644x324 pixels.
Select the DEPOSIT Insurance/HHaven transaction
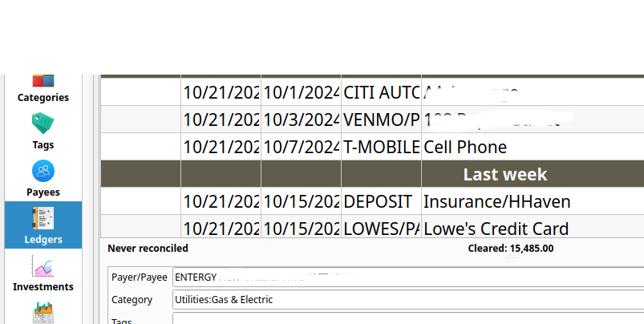(372, 201)
